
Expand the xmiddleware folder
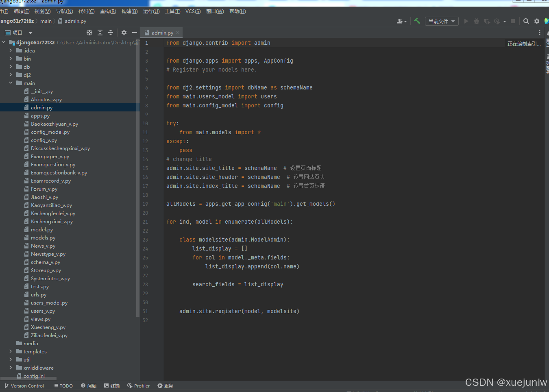click(11, 368)
